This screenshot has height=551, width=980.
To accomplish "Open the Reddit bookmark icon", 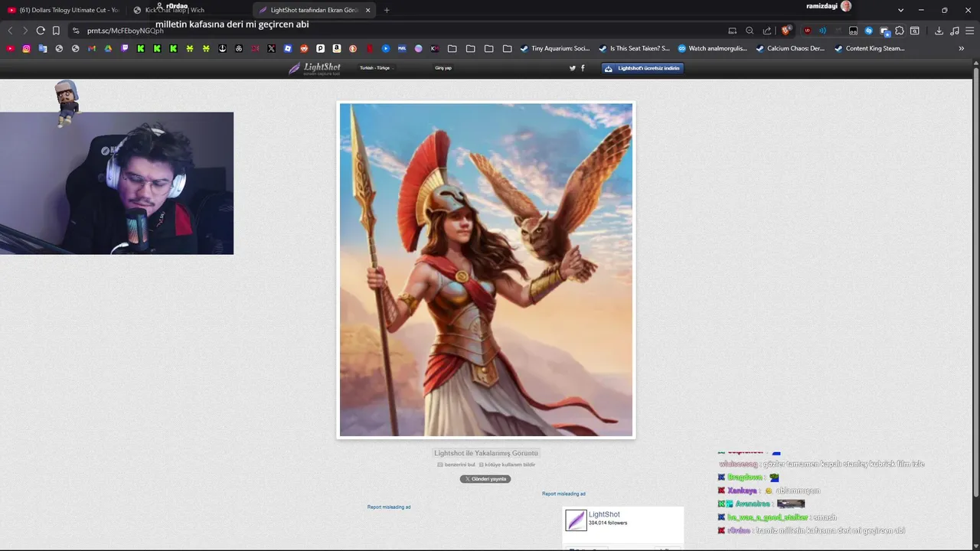I will [304, 48].
